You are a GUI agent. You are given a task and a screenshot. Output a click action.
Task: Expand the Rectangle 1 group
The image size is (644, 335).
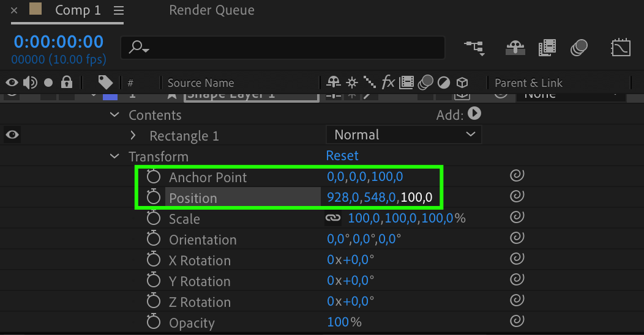coord(133,135)
